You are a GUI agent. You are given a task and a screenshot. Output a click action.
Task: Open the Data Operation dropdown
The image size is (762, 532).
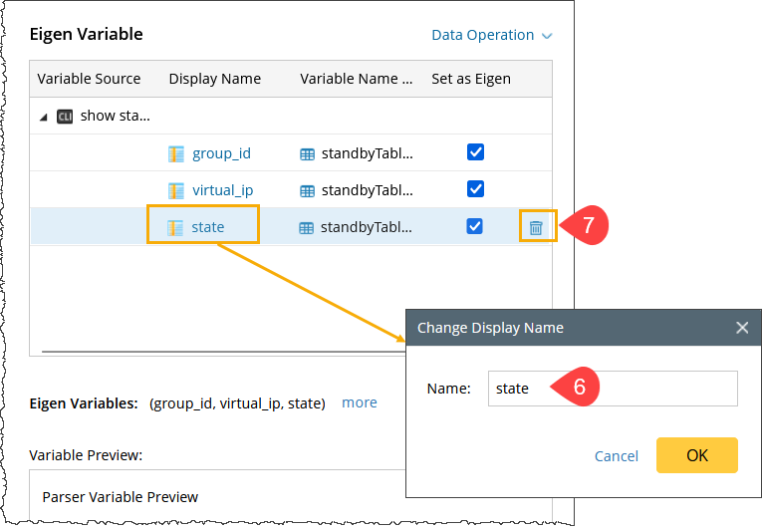491,35
